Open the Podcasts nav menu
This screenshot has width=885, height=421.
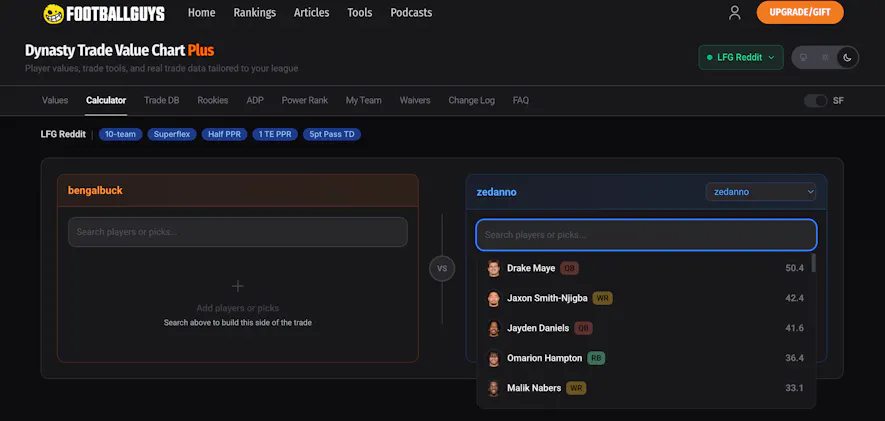[411, 12]
